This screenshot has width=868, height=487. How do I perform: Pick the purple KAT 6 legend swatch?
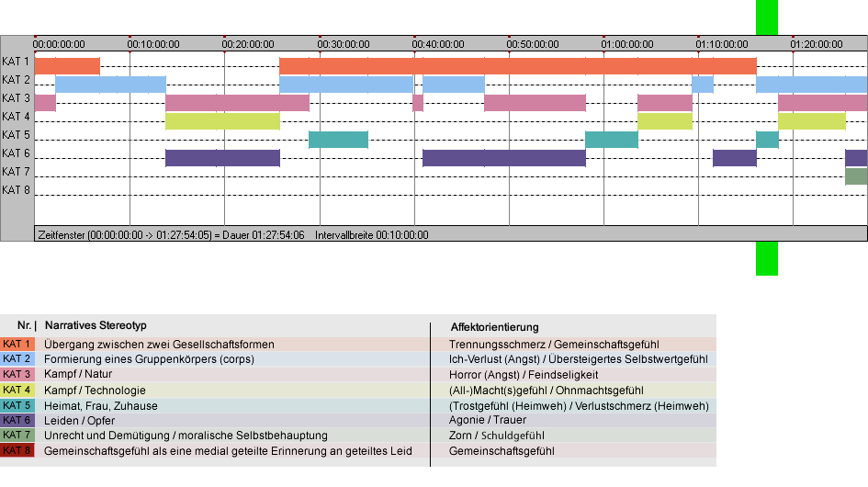click(x=17, y=421)
